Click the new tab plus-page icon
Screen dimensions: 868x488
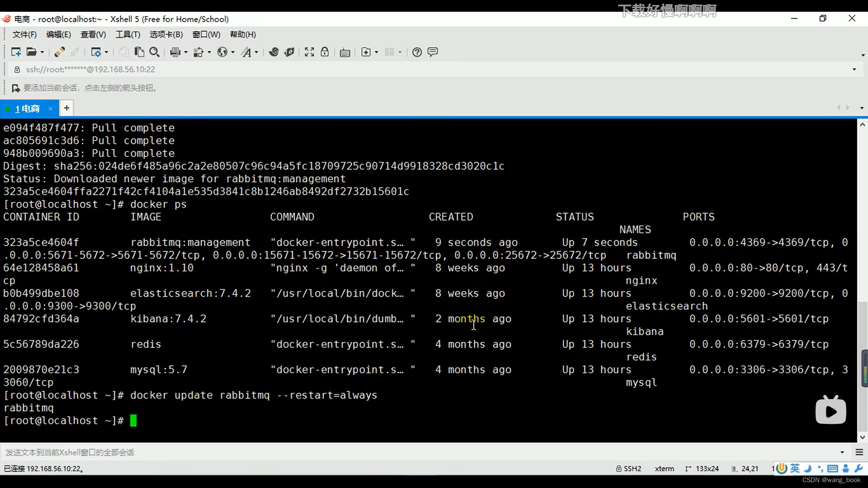pos(366,52)
